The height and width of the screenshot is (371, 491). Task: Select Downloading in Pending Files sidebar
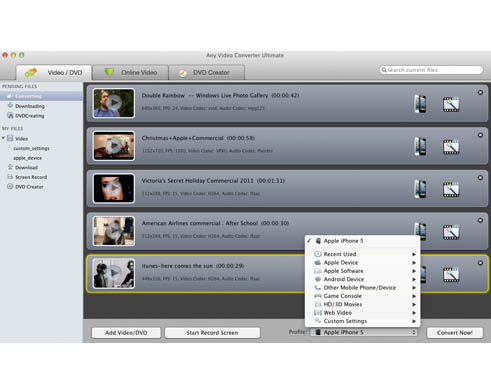(x=29, y=106)
